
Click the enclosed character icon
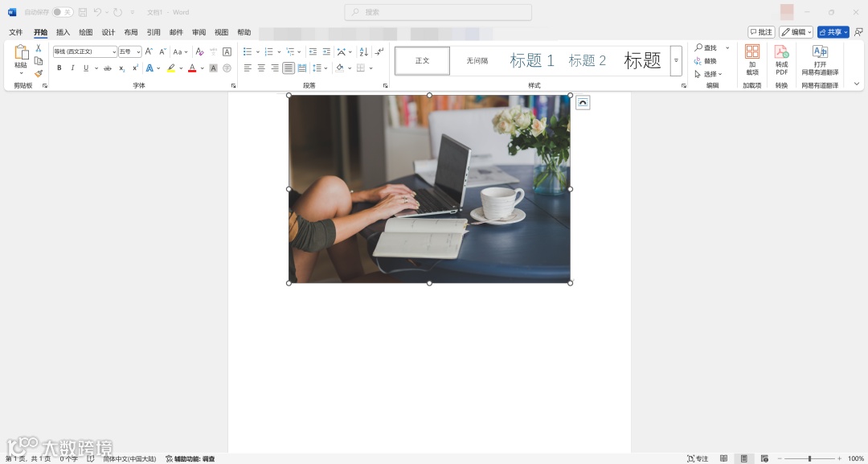coord(227,68)
